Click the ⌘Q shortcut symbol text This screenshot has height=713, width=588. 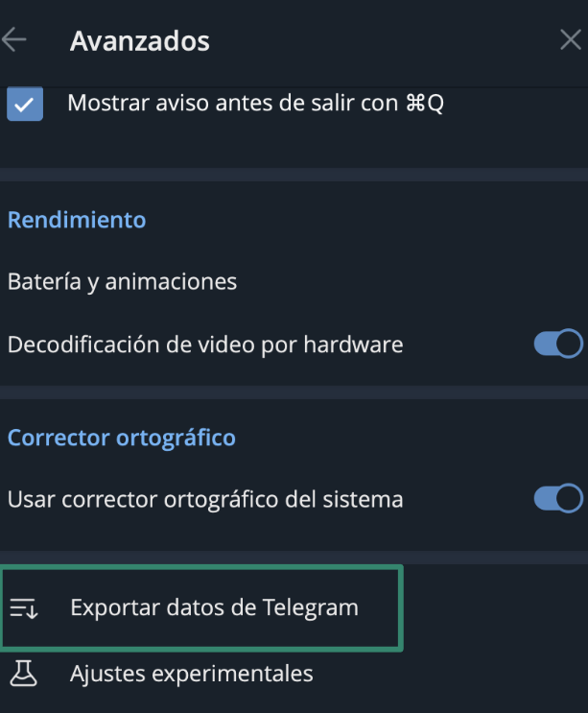point(425,104)
